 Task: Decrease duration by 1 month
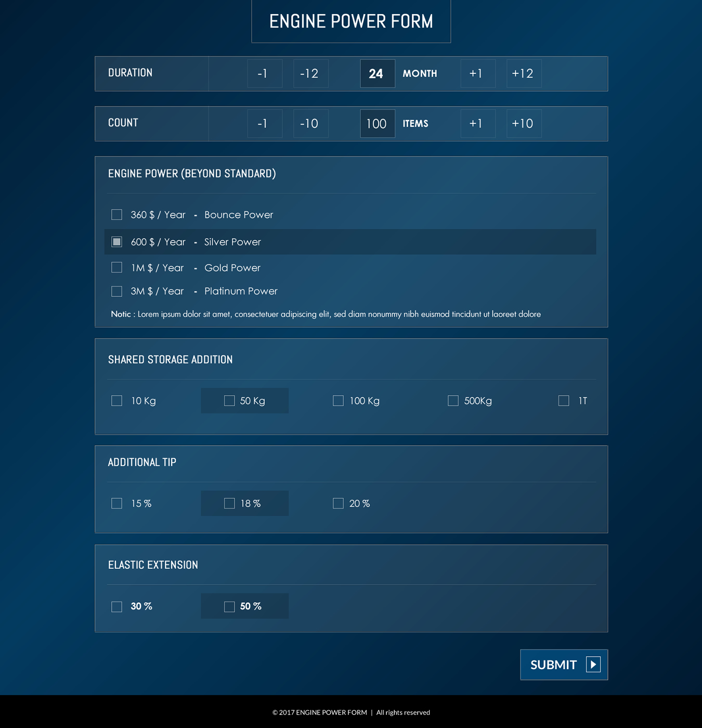265,73
